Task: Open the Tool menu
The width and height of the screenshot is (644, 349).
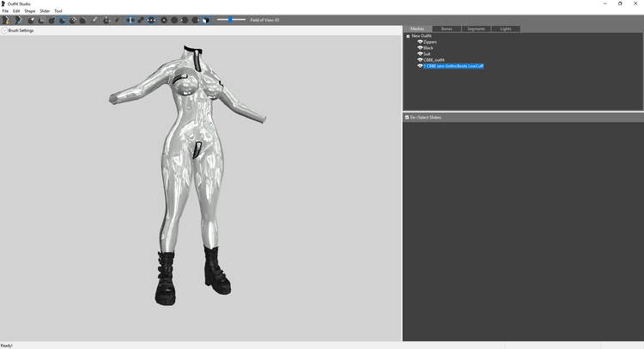Action: 58,11
